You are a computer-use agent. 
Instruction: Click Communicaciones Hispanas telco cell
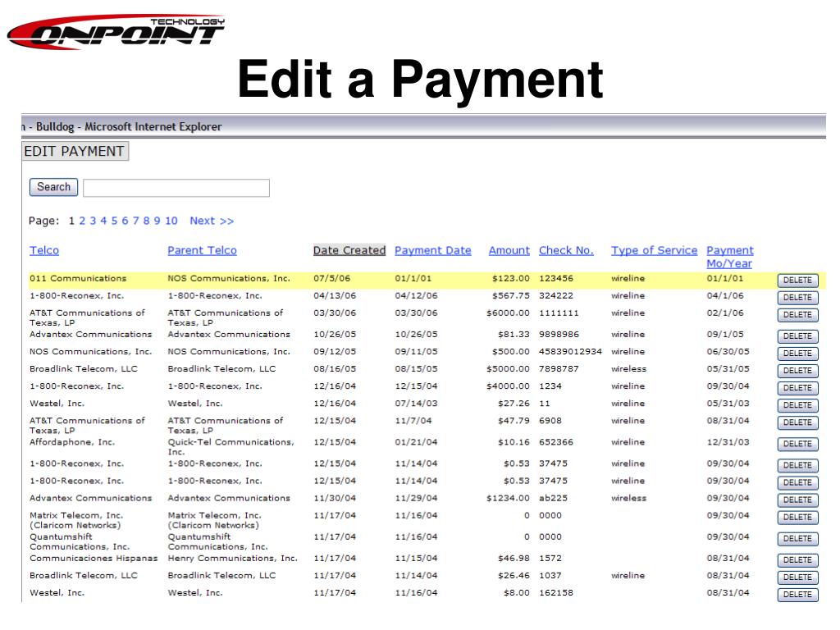(94, 558)
